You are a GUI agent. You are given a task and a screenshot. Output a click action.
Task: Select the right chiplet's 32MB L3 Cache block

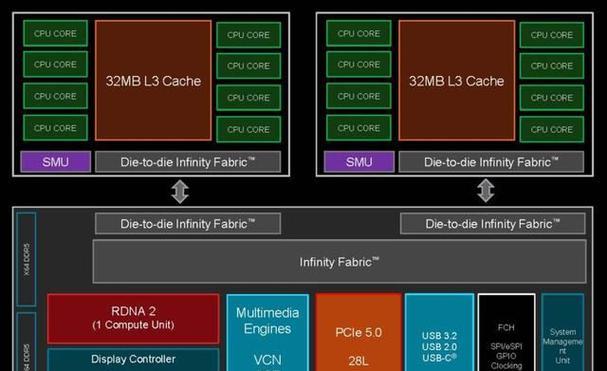click(x=457, y=81)
